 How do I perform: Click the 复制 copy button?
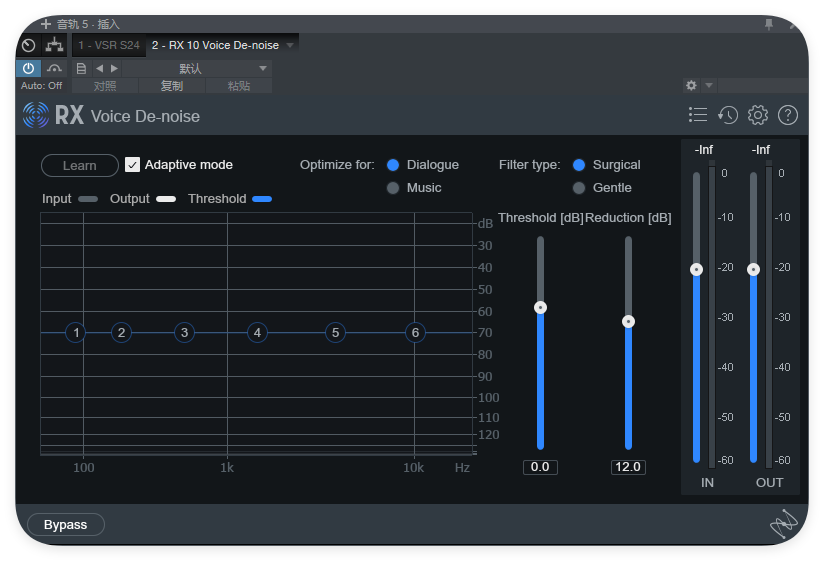(x=172, y=86)
